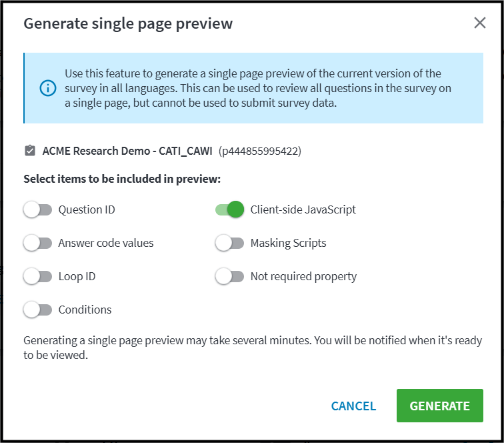Switch on Masking Scripts toggle
This screenshot has width=504, height=443.
point(229,243)
